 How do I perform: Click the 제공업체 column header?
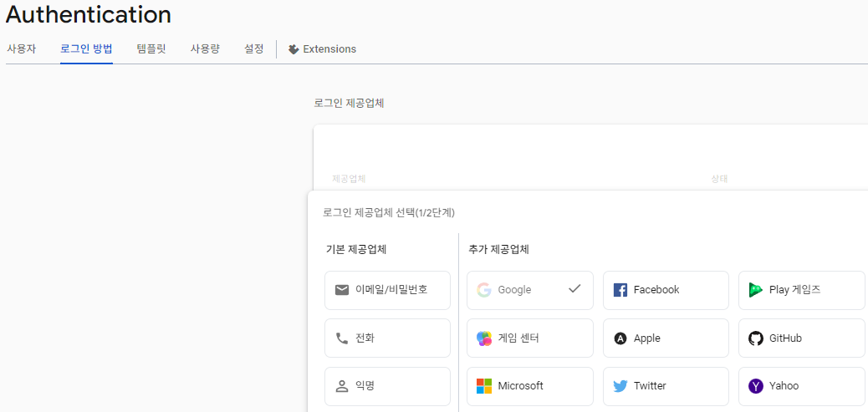tap(349, 179)
